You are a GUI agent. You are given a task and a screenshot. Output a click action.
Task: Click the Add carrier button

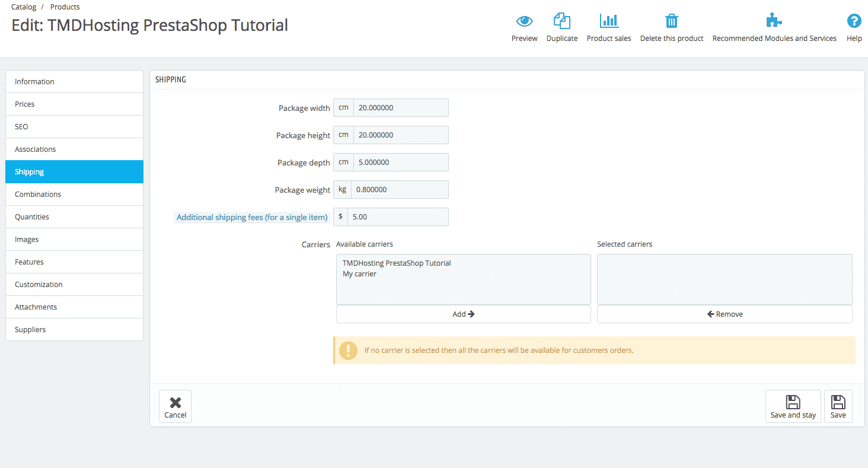coord(463,314)
